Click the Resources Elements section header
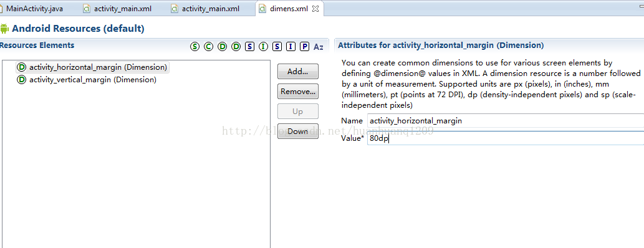644x248 pixels. pos(37,45)
